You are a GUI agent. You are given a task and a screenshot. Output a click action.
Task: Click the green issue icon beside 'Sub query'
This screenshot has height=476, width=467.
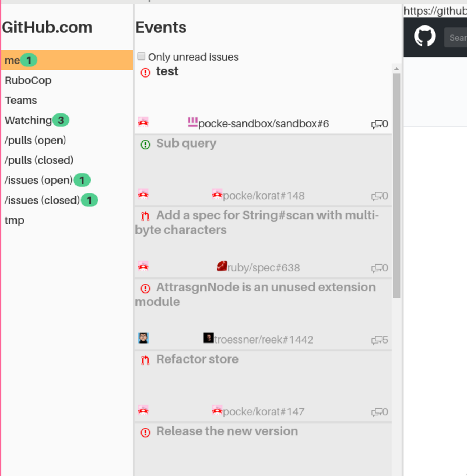[x=145, y=145]
